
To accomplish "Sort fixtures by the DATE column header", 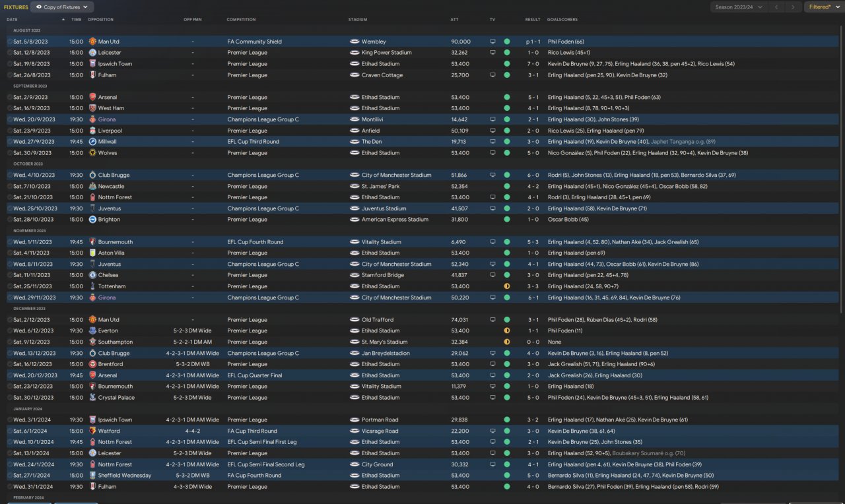I will pyautogui.click(x=12, y=20).
